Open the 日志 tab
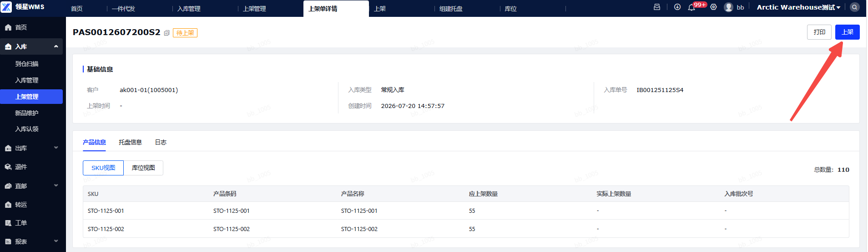 161,142
